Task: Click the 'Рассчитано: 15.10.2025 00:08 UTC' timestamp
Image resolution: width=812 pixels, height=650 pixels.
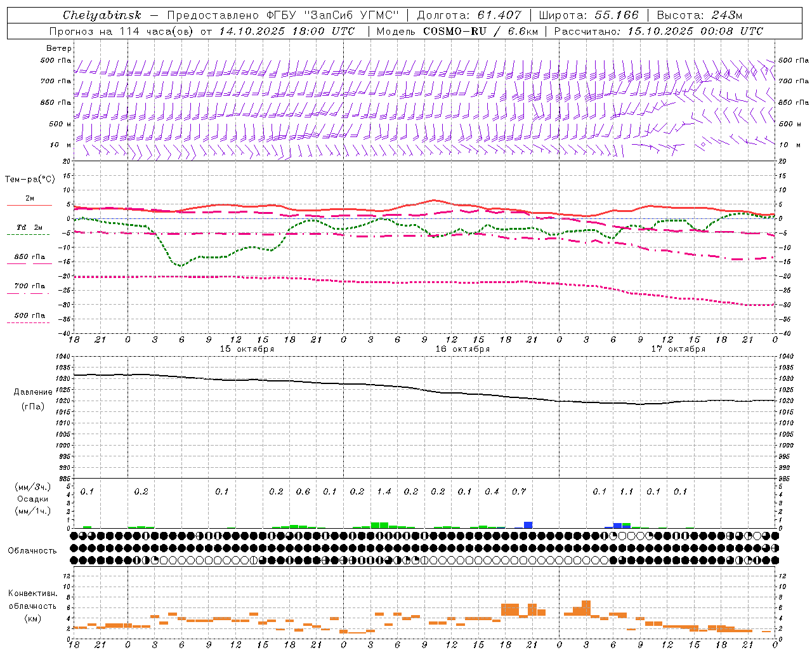Action: click(658, 31)
